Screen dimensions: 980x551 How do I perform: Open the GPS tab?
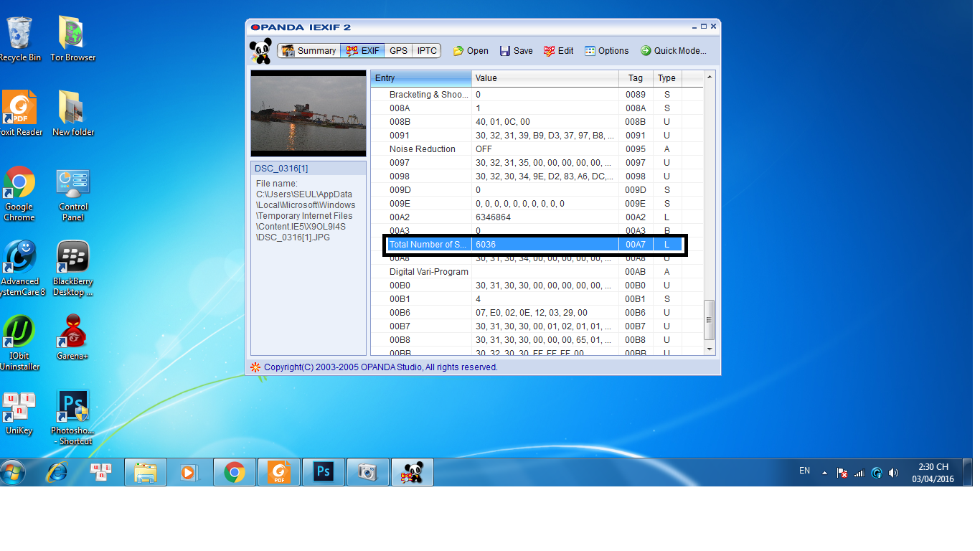pos(399,51)
